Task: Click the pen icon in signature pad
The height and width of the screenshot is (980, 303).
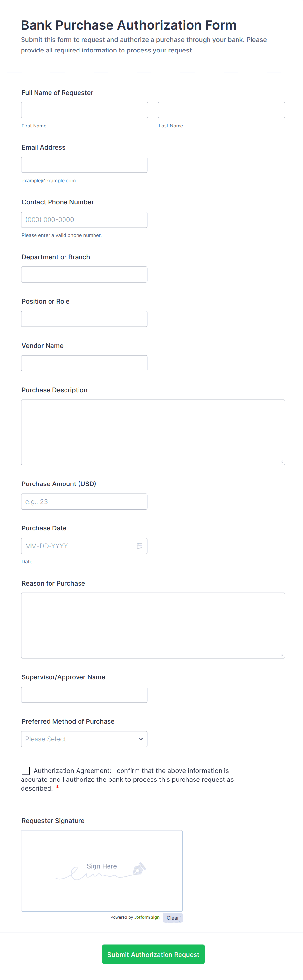Action: [x=139, y=869]
